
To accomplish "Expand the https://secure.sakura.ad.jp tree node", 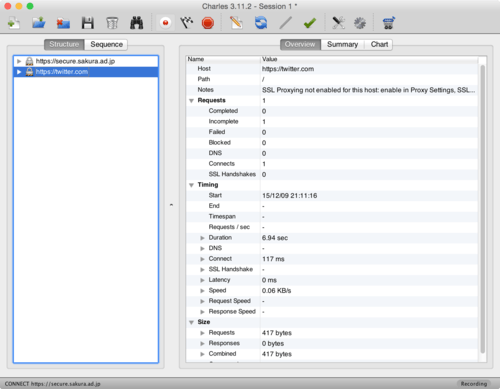I will point(19,61).
